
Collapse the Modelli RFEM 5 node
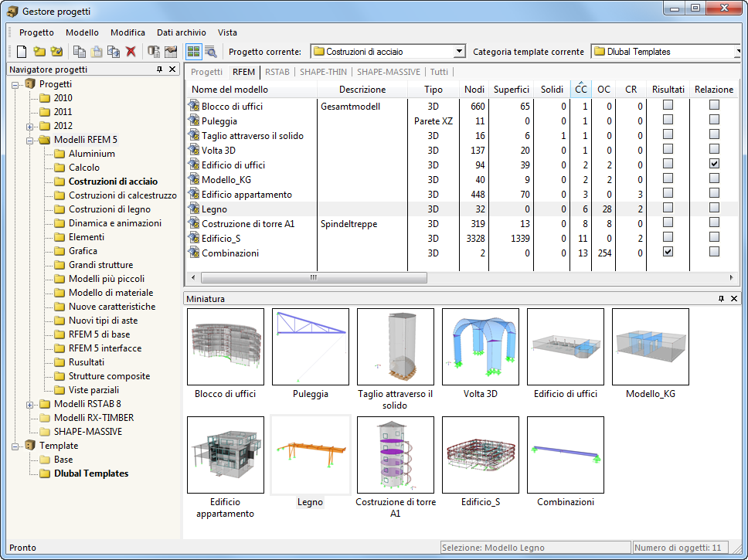click(29, 141)
